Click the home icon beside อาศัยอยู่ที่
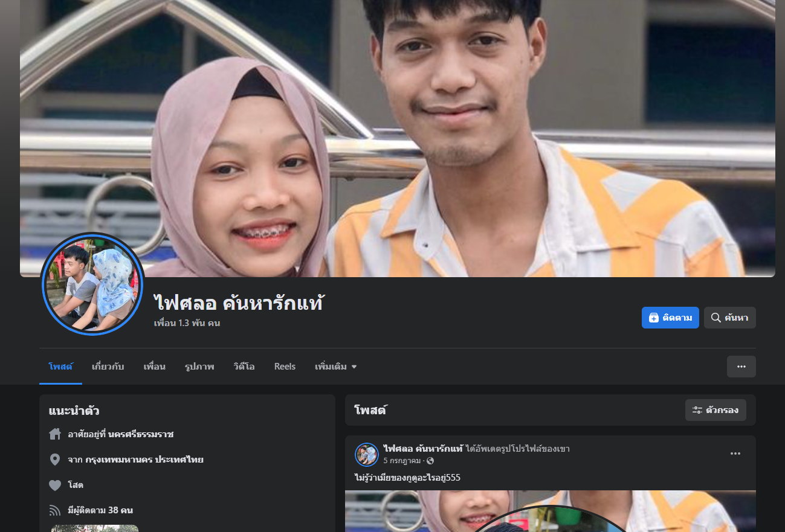This screenshot has height=532, width=785. coord(55,434)
